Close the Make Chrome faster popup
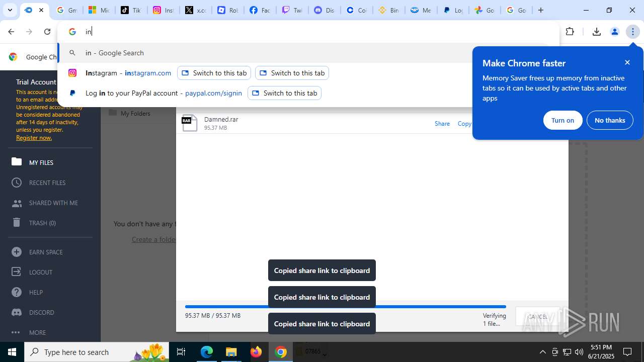 point(627,62)
